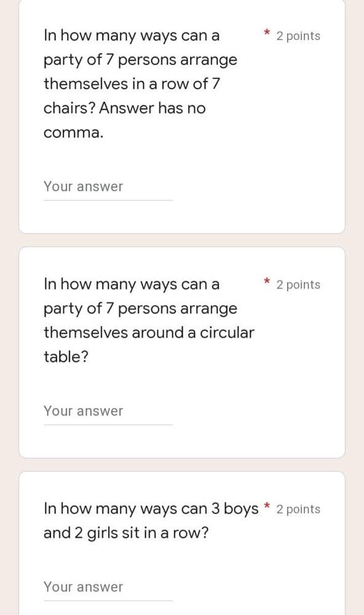Click the 2 points label on the circular table question
364x615 pixels.
298,284
